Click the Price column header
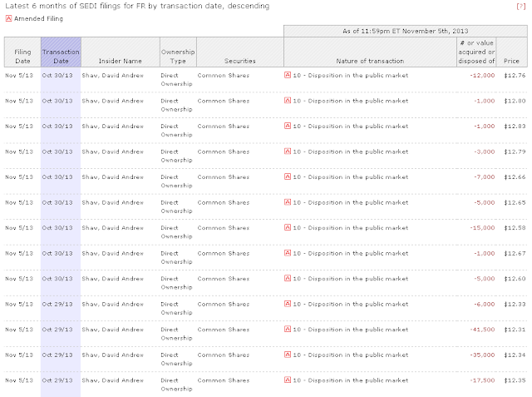 coord(511,60)
